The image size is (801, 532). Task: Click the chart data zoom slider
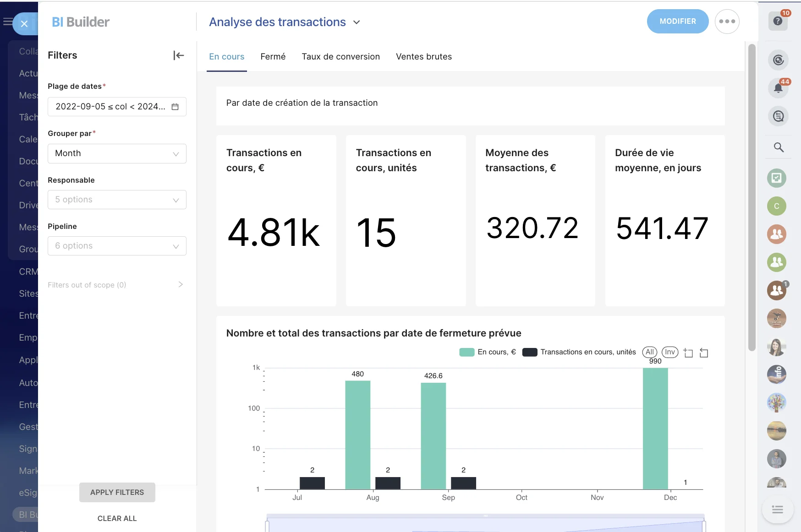485,524
